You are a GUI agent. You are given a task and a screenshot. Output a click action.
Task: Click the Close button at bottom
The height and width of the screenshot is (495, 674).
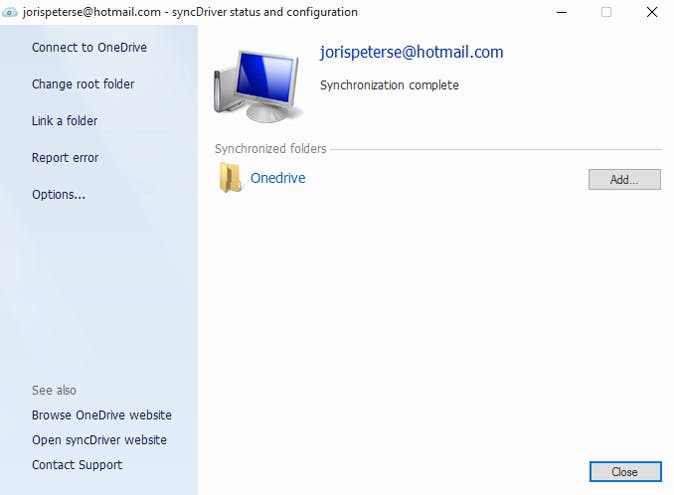point(625,472)
